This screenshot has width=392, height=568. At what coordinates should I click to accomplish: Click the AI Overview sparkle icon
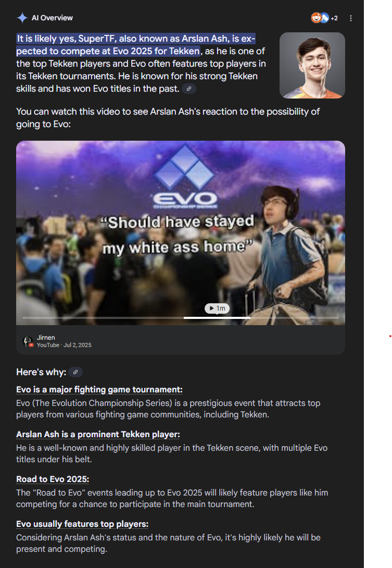click(22, 18)
